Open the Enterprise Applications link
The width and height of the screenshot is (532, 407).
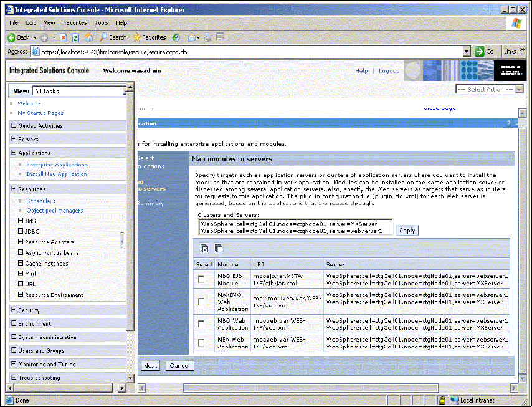coord(57,165)
